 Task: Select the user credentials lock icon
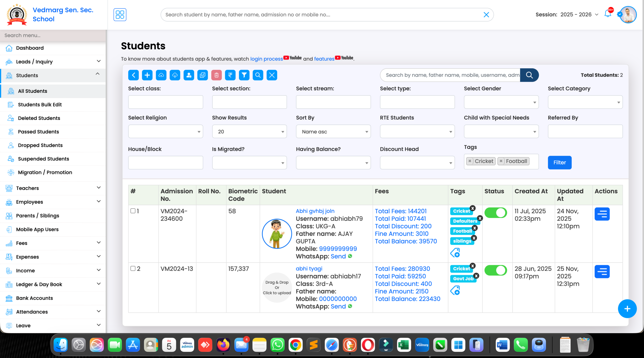[189, 75]
